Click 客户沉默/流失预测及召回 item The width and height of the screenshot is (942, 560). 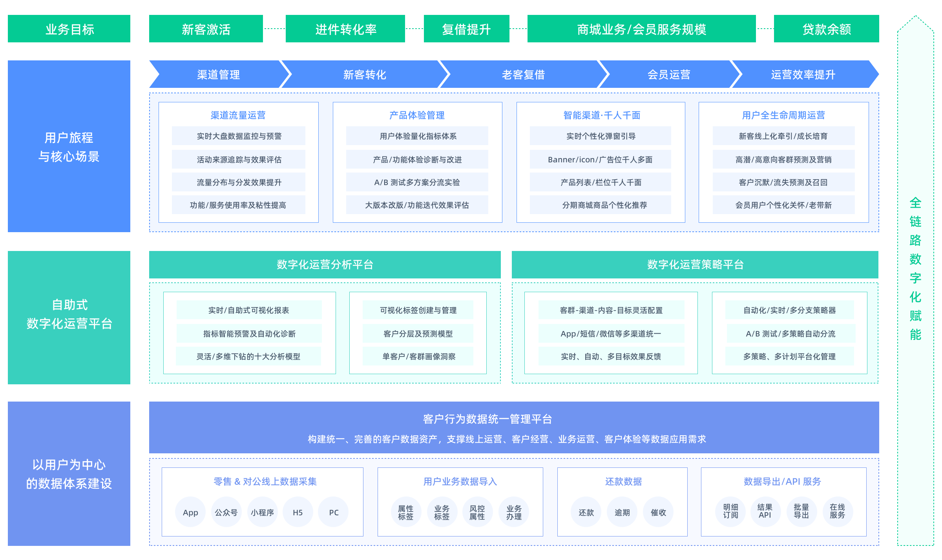coord(784,182)
